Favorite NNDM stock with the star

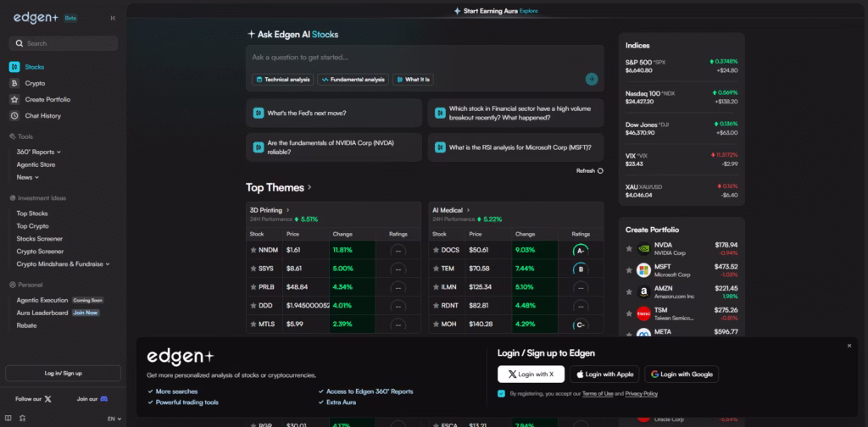point(253,250)
